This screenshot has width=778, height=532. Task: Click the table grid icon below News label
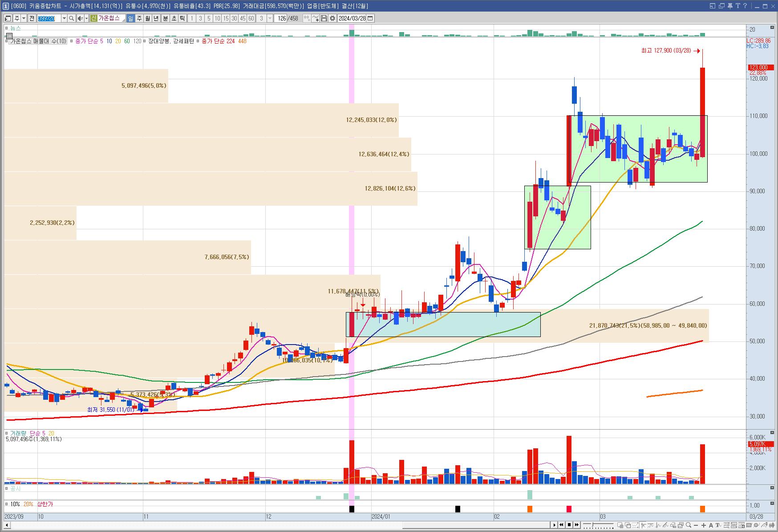[x=9, y=36]
